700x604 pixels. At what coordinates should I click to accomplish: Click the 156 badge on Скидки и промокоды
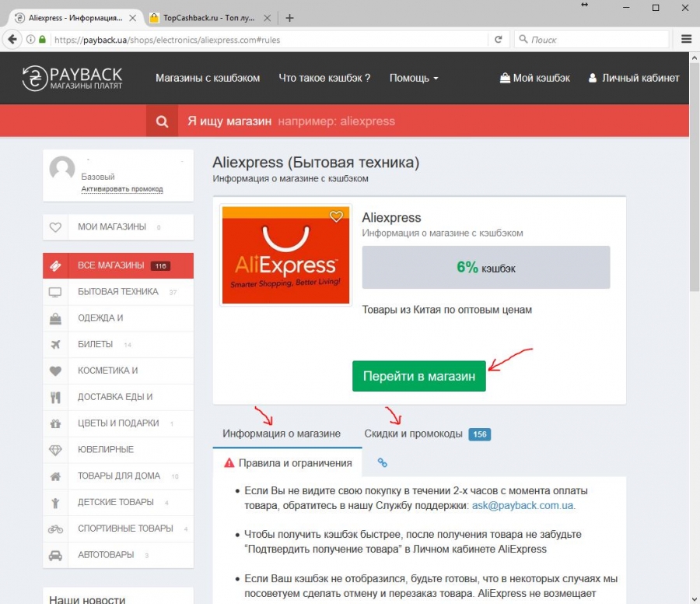pyautogui.click(x=479, y=434)
